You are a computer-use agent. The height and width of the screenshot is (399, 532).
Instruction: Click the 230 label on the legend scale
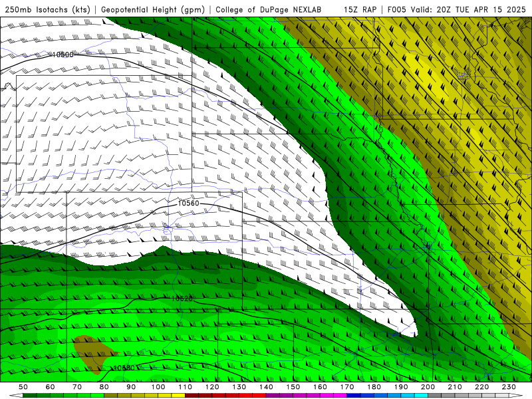pyautogui.click(x=509, y=387)
